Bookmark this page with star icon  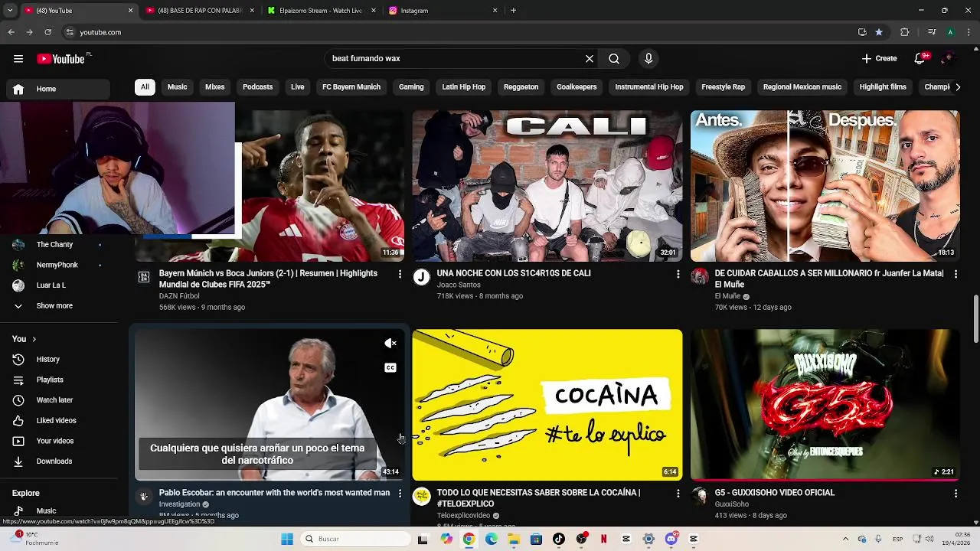click(879, 32)
